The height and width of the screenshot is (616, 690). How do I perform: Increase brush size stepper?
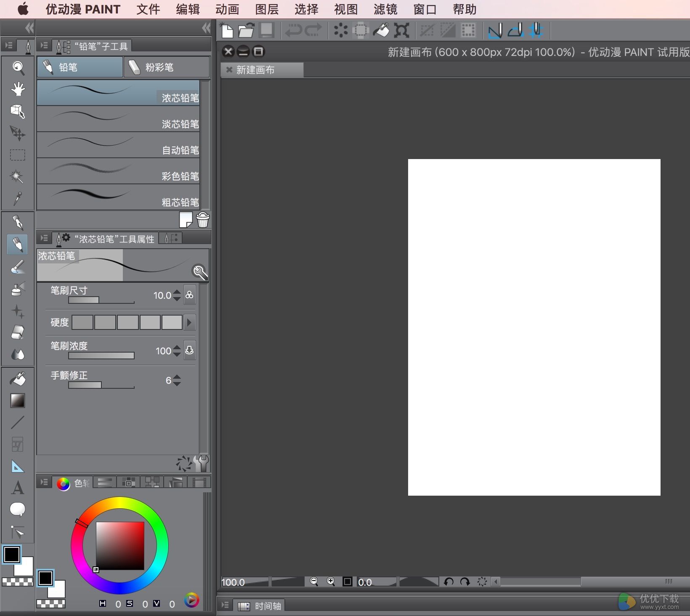177,292
